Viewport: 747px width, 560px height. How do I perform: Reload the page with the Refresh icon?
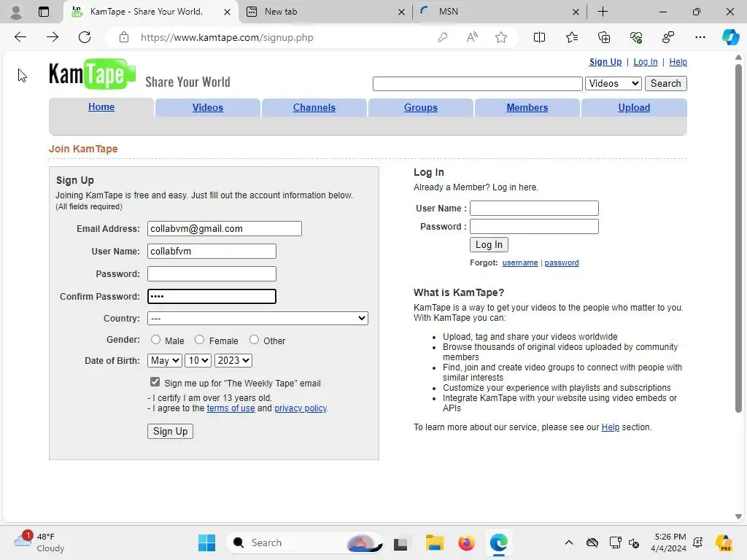85,37
